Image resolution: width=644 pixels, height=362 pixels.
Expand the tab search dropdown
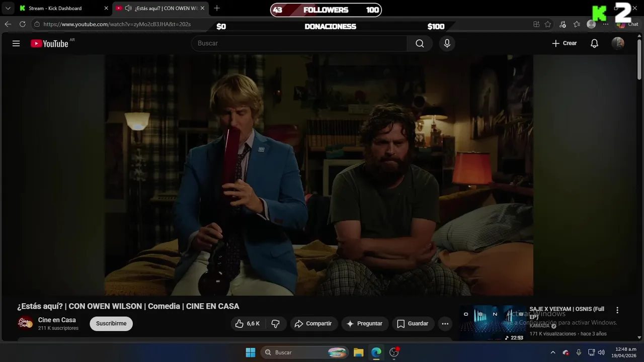[x=8, y=8]
